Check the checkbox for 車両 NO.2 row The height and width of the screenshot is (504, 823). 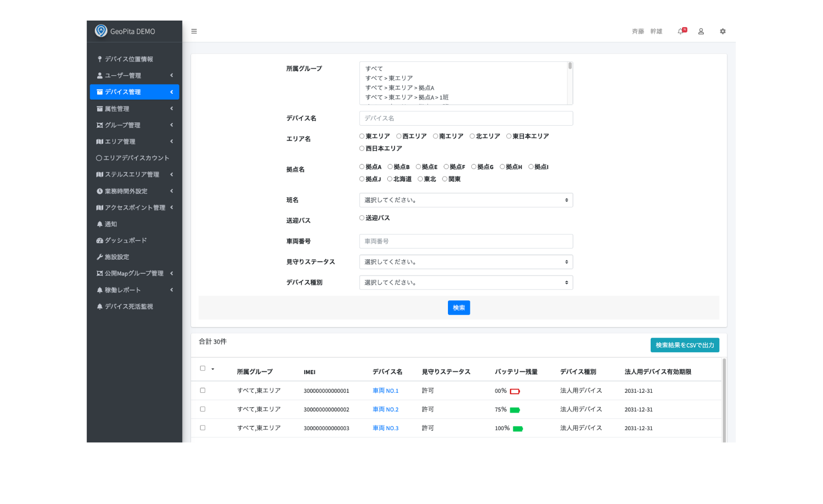203,409
